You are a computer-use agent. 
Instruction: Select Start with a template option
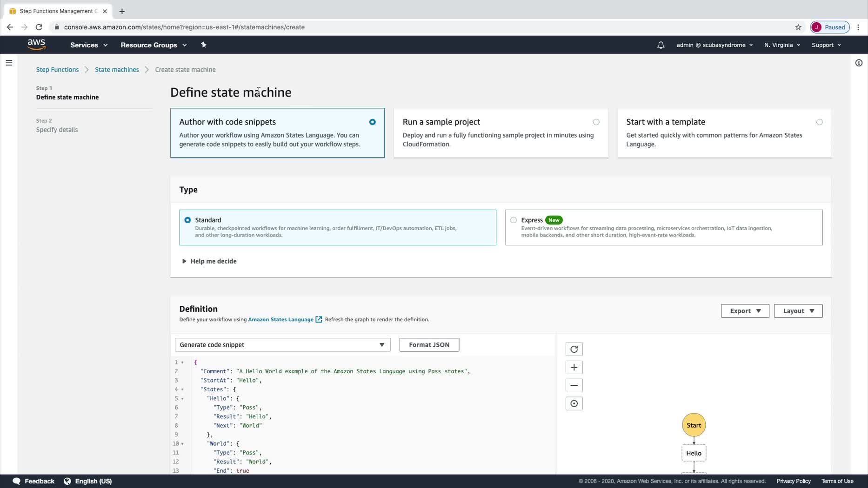tap(819, 122)
